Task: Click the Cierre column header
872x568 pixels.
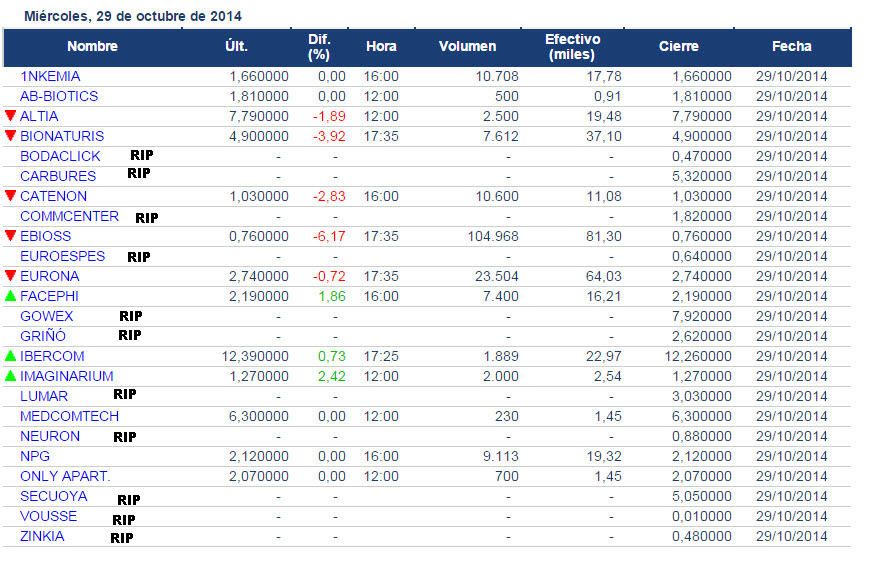Action: click(679, 46)
